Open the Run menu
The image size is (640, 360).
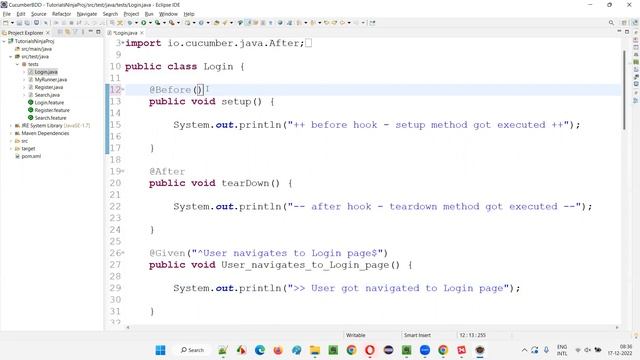[149, 14]
